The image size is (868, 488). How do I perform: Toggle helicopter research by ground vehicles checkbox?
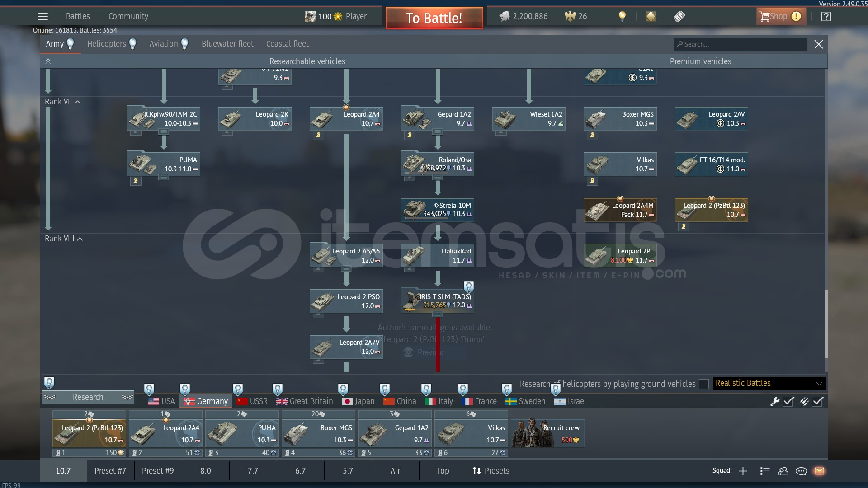tap(703, 384)
